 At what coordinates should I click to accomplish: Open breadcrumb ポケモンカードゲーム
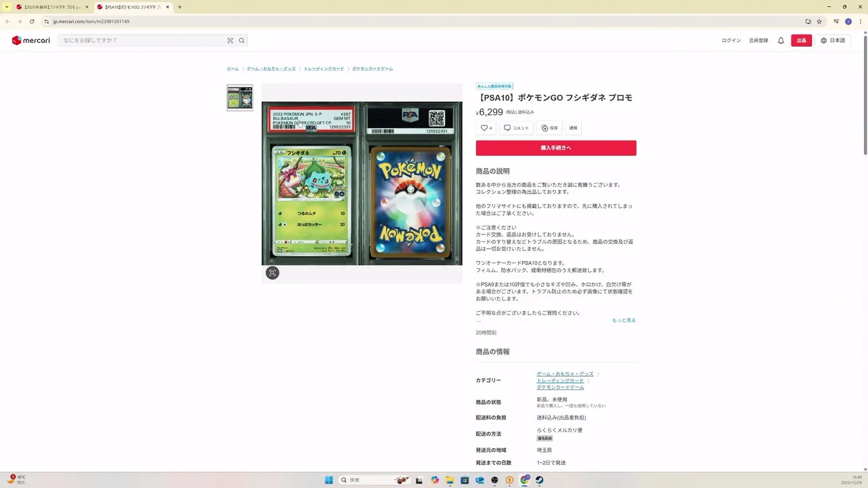coord(372,68)
